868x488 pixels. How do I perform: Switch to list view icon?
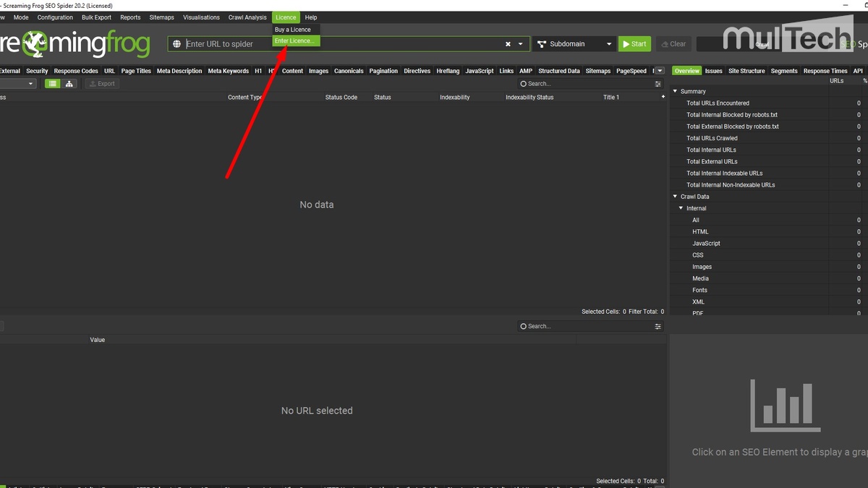tap(53, 84)
